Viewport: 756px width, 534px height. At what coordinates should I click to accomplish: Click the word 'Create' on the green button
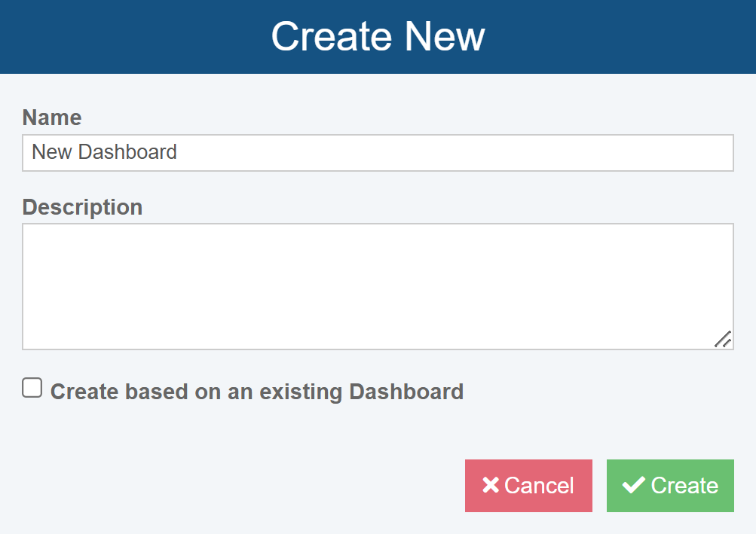(x=684, y=486)
